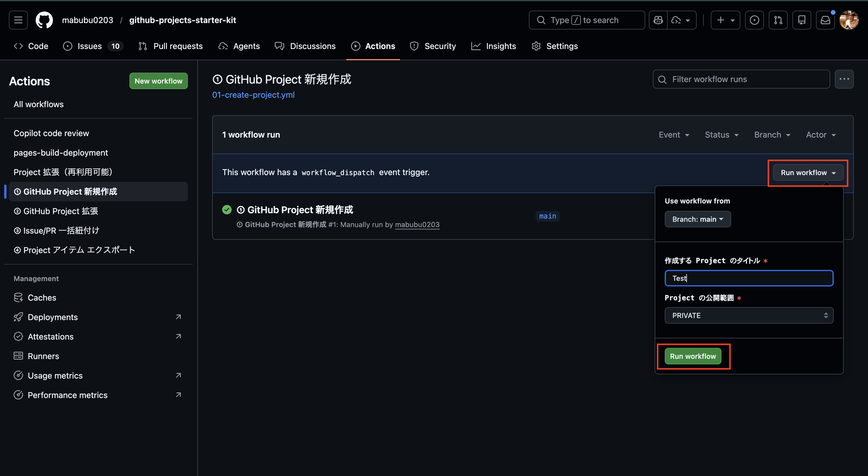The height and width of the screenshot is (476, 868).
Task: Click external link arrow beside Performance metrics
Action: click(178, 395)
